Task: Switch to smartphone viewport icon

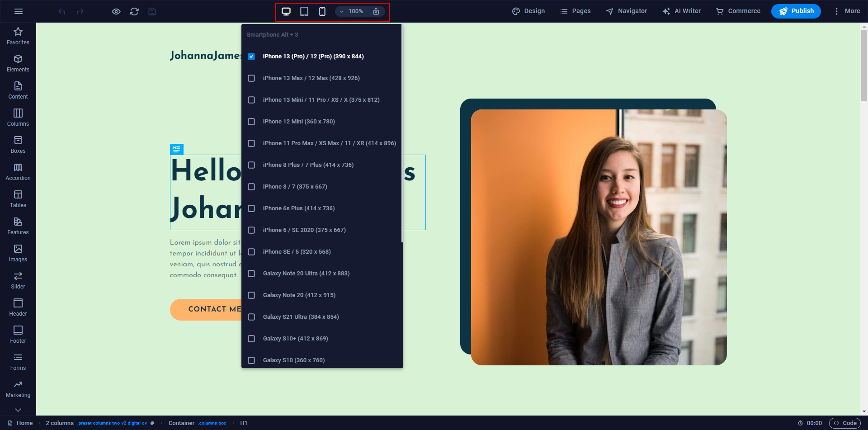Action: tap(322, 11)
